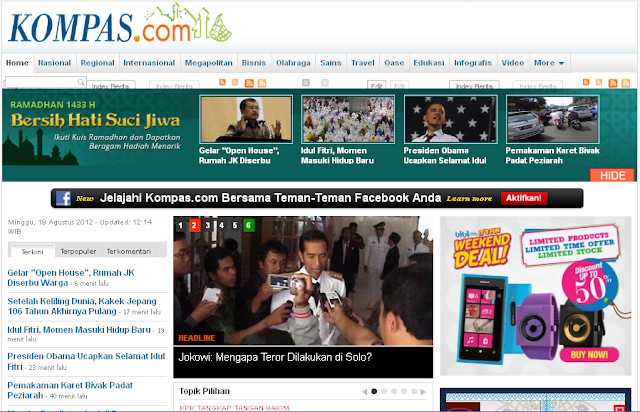640x412 pixels.
Task: Open the Megapolitan section
Action: [209, 63]
